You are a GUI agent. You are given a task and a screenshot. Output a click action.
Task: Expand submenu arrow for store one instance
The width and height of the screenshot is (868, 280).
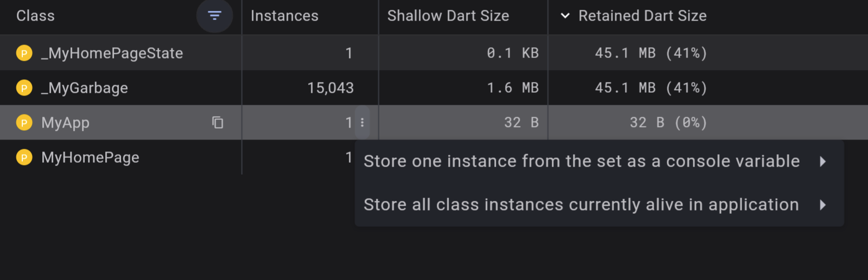coord(823,161)
